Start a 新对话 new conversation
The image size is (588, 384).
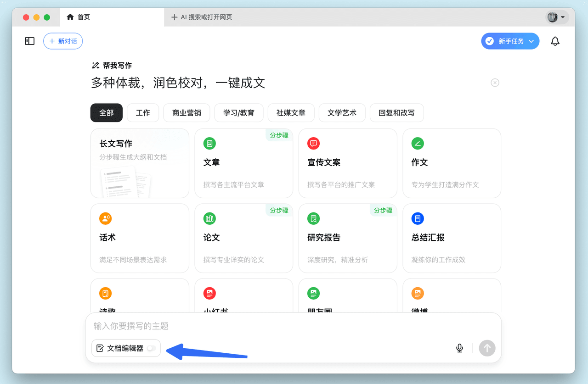(63, 41)
